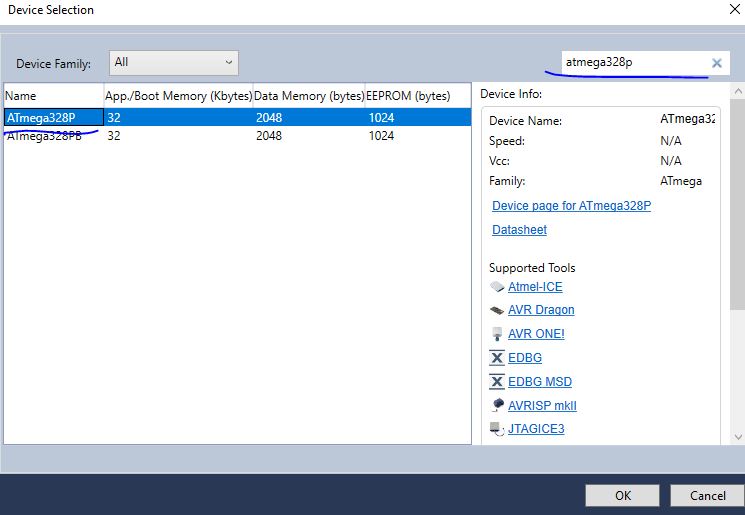Open the Datasheet link
The width and height of the screenshot is (745, 515).
click(519, 230)
